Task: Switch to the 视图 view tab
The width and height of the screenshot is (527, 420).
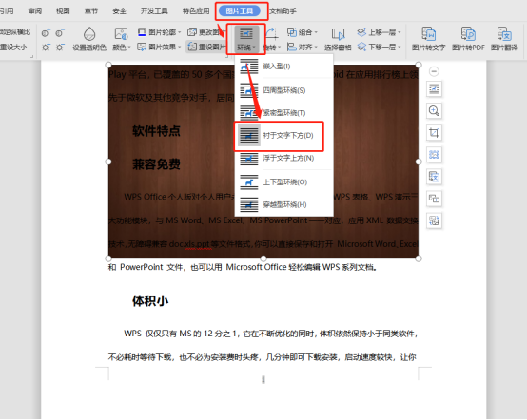Action: [x=63, y=11]
